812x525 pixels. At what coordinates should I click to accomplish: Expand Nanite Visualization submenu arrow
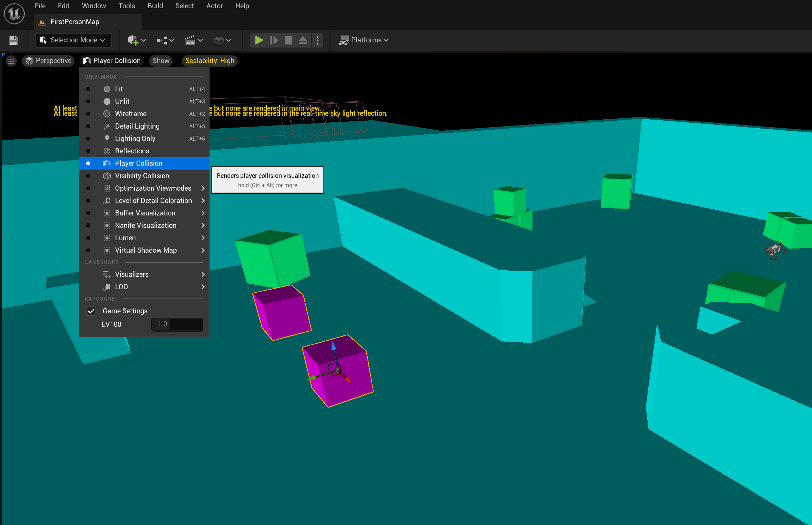[x=203, y=225]
